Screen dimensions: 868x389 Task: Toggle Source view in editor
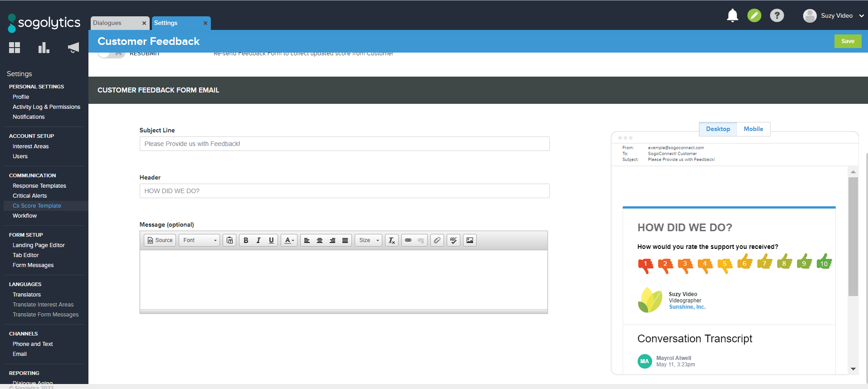click(160, 240)
